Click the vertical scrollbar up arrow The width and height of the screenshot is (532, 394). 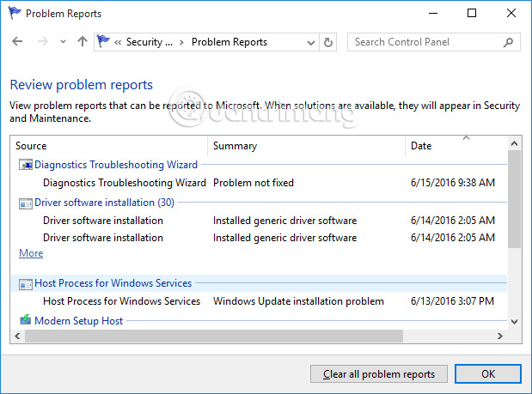514,143
